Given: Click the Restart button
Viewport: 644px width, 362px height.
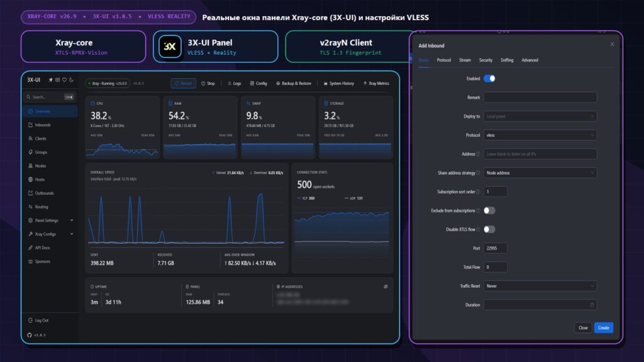Looking at the screenshot, I should coord(184,84).
